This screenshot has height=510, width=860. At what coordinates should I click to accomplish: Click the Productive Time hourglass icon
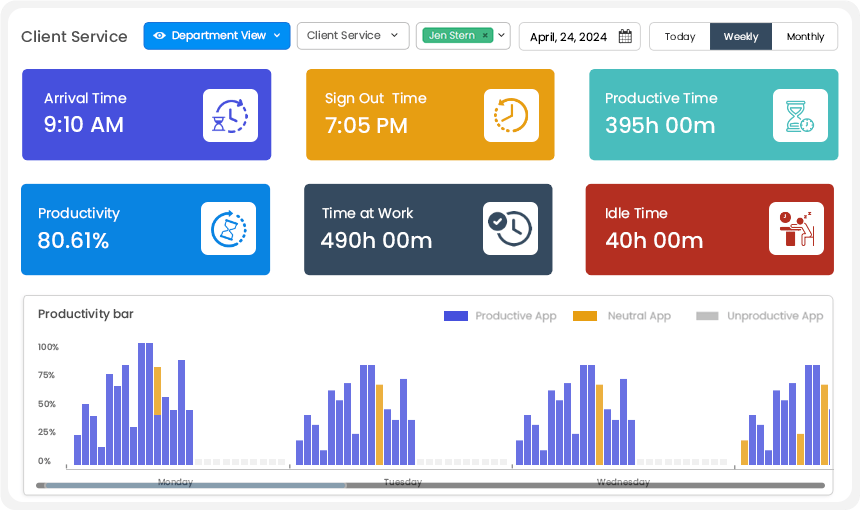(800, 115)
